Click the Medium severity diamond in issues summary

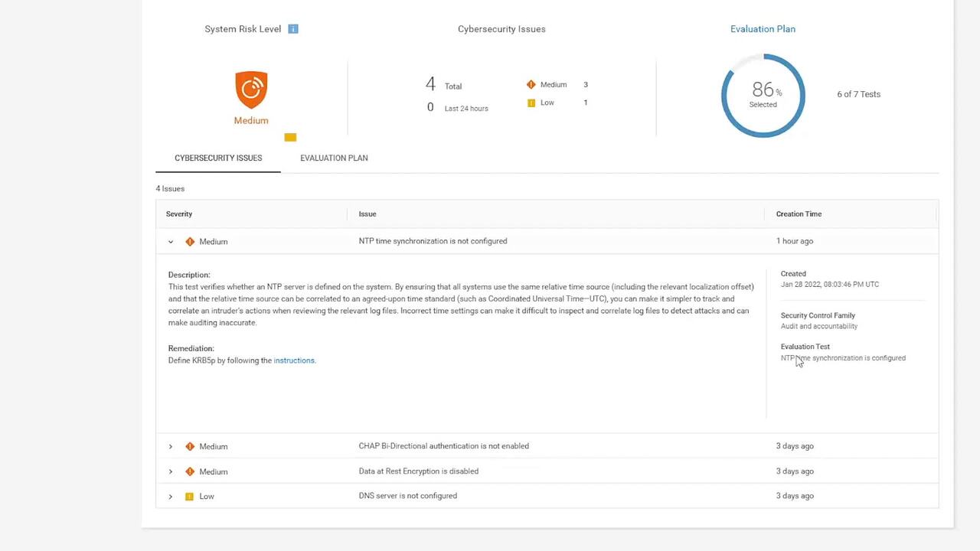(531, 84)
